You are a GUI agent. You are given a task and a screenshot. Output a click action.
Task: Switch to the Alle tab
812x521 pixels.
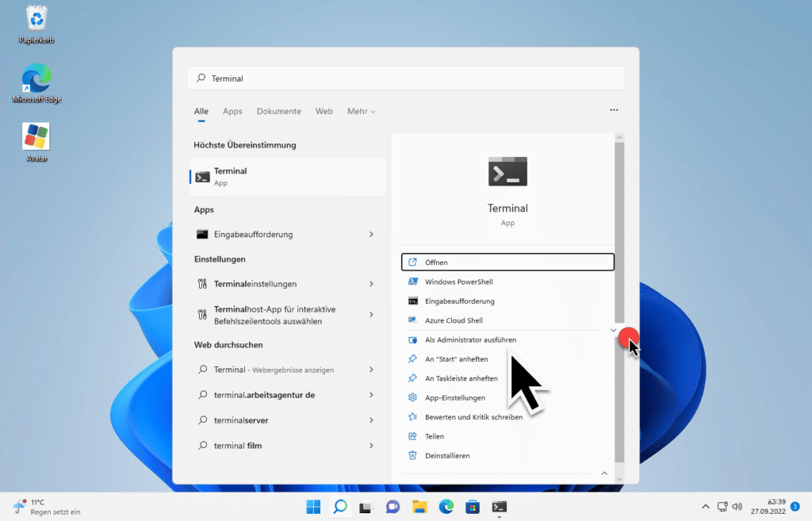point(201,111)
